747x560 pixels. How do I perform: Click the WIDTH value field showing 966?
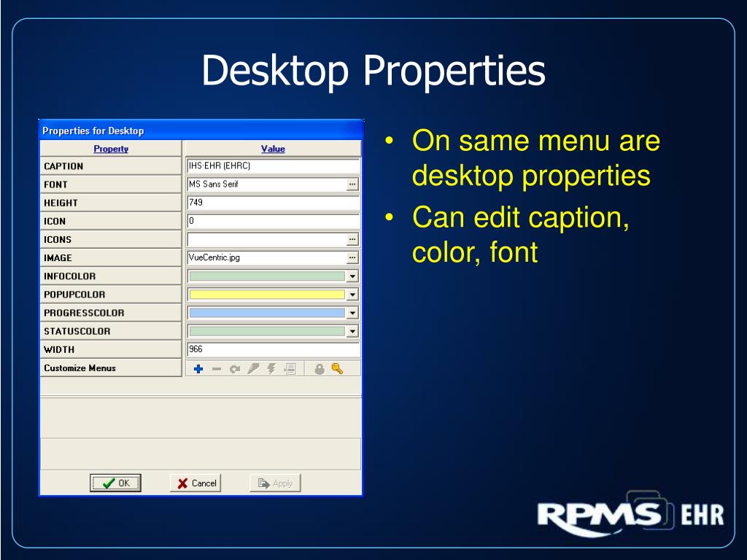point(273,349)
